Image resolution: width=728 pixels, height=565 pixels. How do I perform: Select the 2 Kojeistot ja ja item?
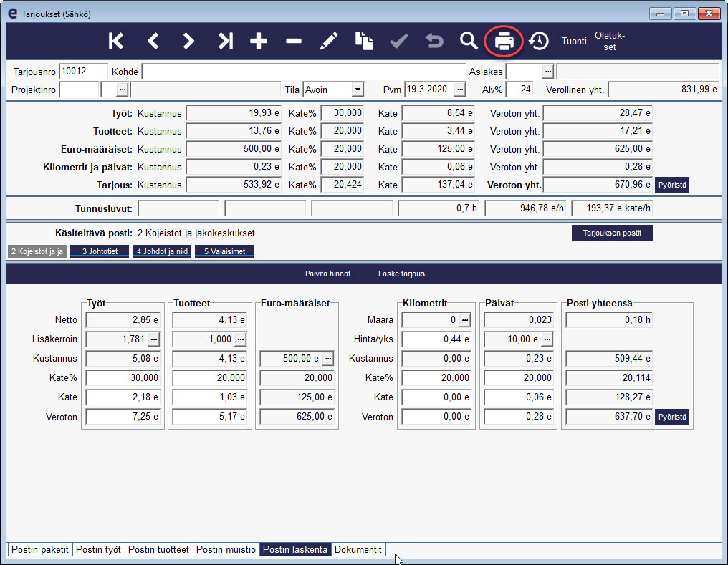click(37, 251)
